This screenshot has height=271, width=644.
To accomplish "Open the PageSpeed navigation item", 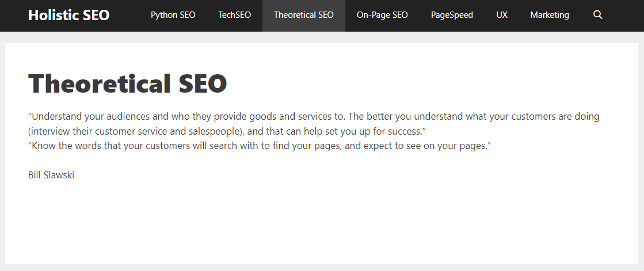I will [x=452, y=15].
